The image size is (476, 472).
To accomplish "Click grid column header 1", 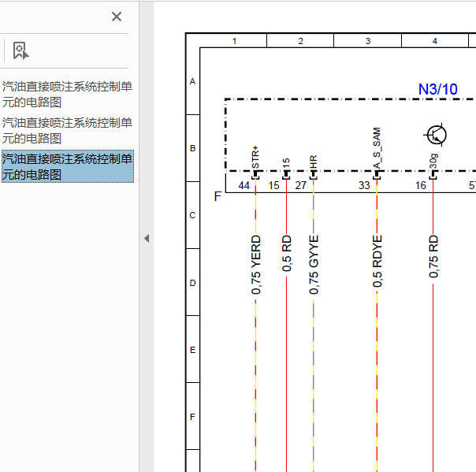I will coord(234,41).
